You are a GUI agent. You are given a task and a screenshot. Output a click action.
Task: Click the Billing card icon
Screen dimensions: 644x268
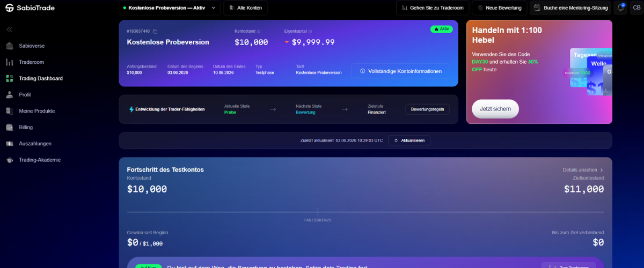[9, 128]
